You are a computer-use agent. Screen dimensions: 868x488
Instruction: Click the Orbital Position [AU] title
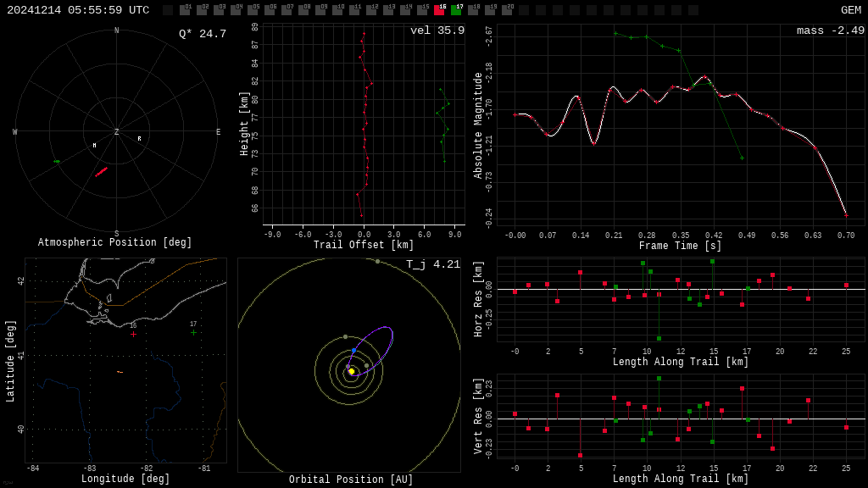pyautogui.click(x=351, y=480)
